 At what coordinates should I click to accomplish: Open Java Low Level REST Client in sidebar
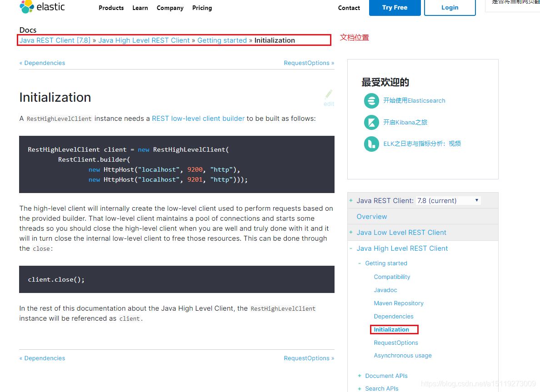401,232
